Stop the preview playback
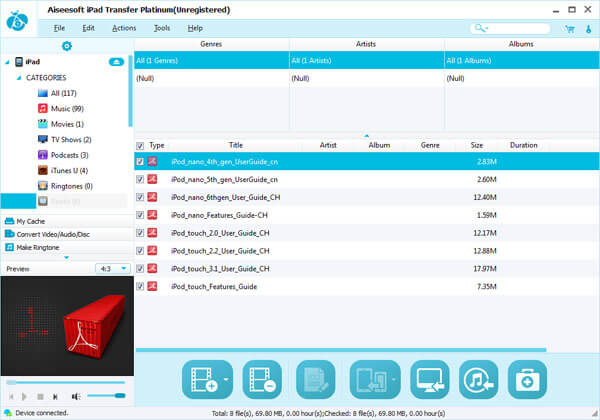This screenshot has height=420, width=600. (x=40, y=397)
